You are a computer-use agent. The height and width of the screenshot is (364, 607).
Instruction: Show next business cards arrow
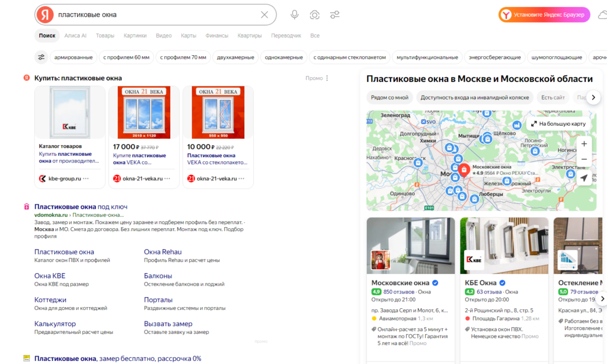tap(602, 299)
